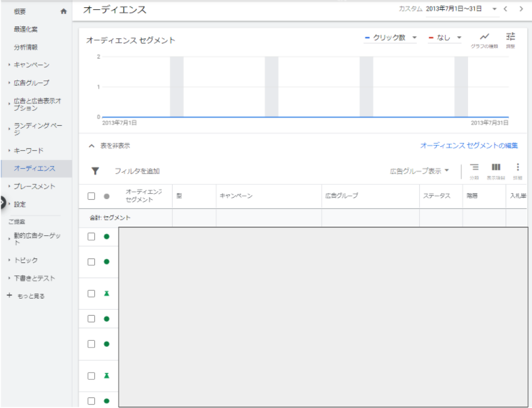Image resolution: width=532 pixels, height=408 pixels.
Task: Click オーディエンス セグメントの編集 link
Action: point(469,146)
